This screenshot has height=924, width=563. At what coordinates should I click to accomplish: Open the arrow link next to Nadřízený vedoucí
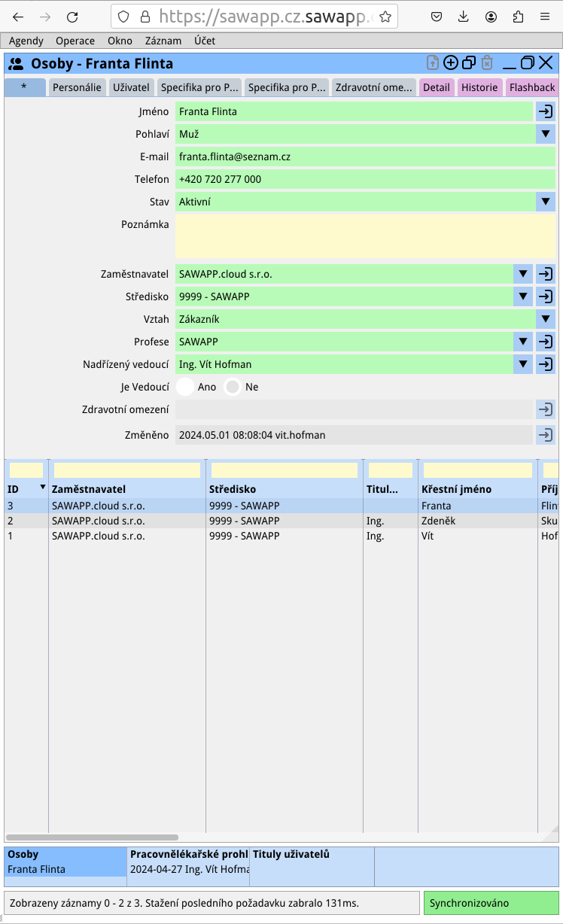pyautogui.click(x=546, y=364)
